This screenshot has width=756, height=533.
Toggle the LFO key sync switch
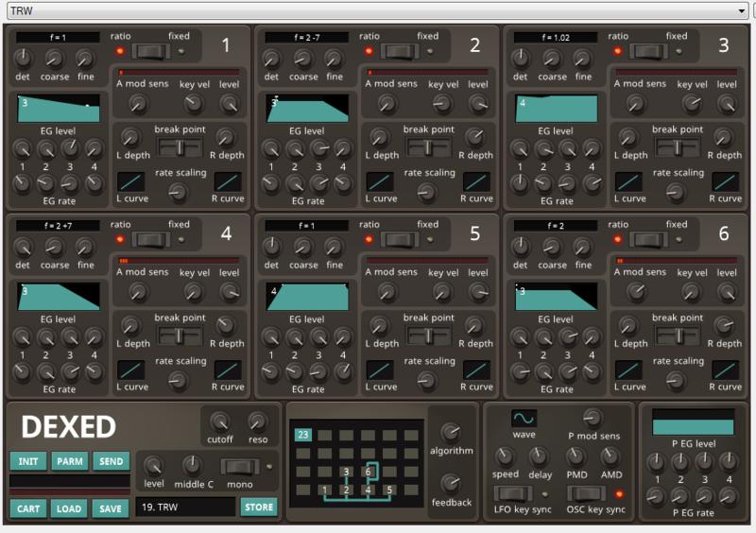[513, 493]
